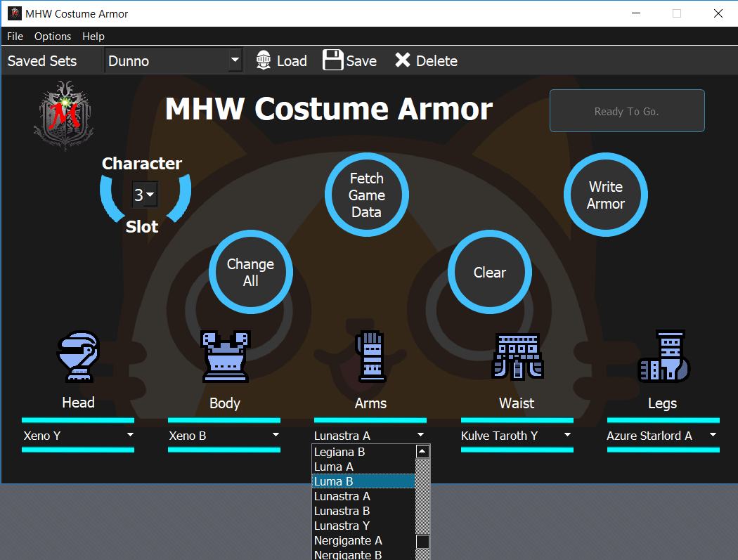Screen dimensions: 738x560
Task: Collapse the Arms dropdown showing Lunastra A
Action: [x=370, y=436]
